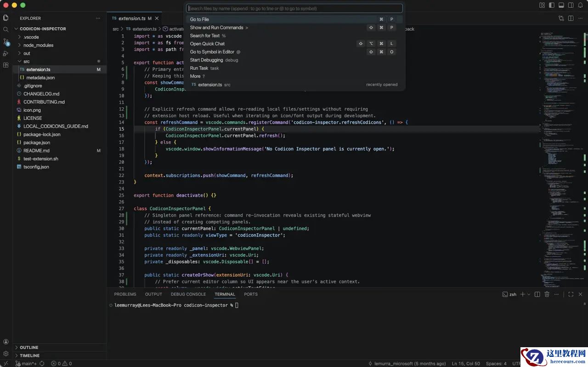The image size is (588, 367).
Task: Kill the terminal using the trash icon
Action: (x=547, y=294)
